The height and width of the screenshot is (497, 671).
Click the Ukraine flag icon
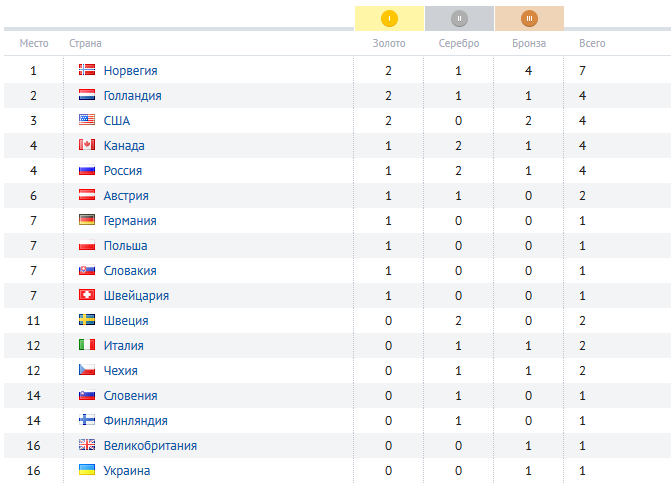87,470
